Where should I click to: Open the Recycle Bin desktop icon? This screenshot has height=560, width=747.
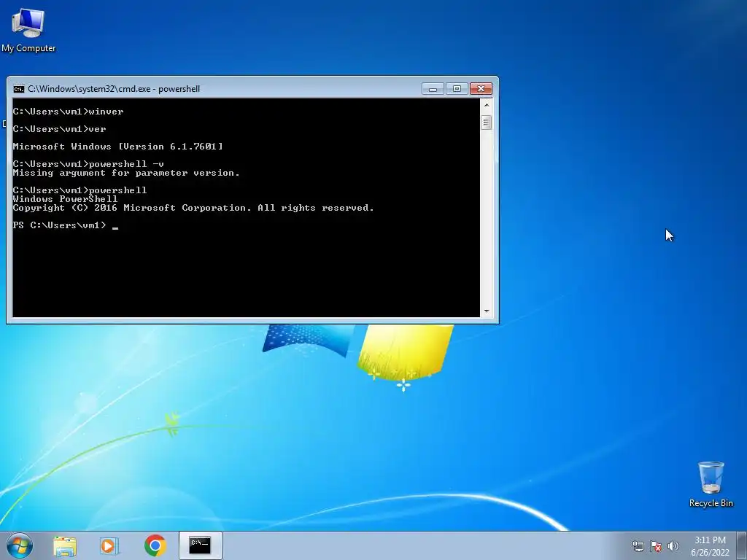(711, 484)
